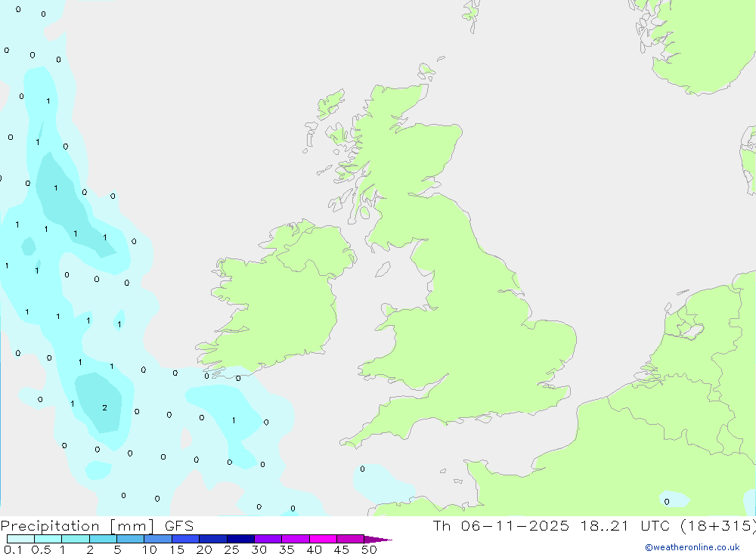The image size is (756, 554).
Task: Select the 5–10 mm legend color band
Action: (x=131, y=539)
